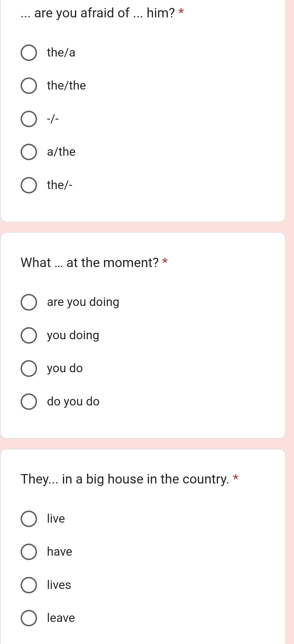Select the 'have' answer option
The width and height of the screenshot is (294, 644).
pos(29,552)
